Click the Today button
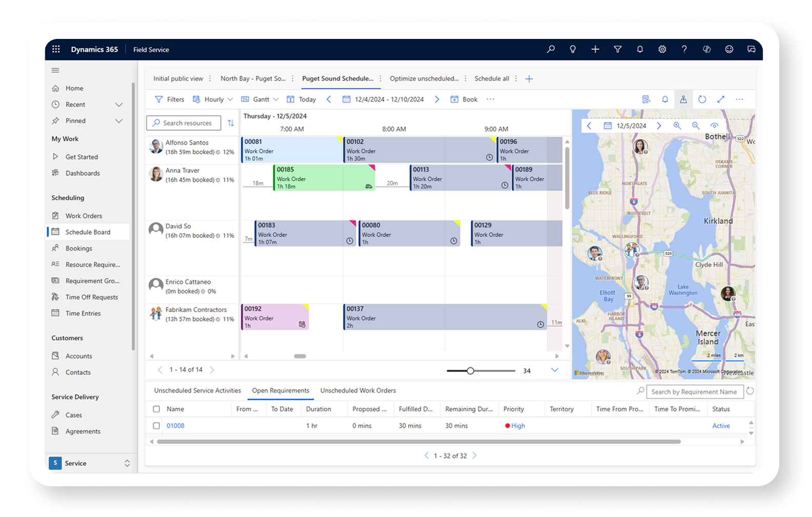The height and width of the screenshot is (517, 812). [301, 99]
